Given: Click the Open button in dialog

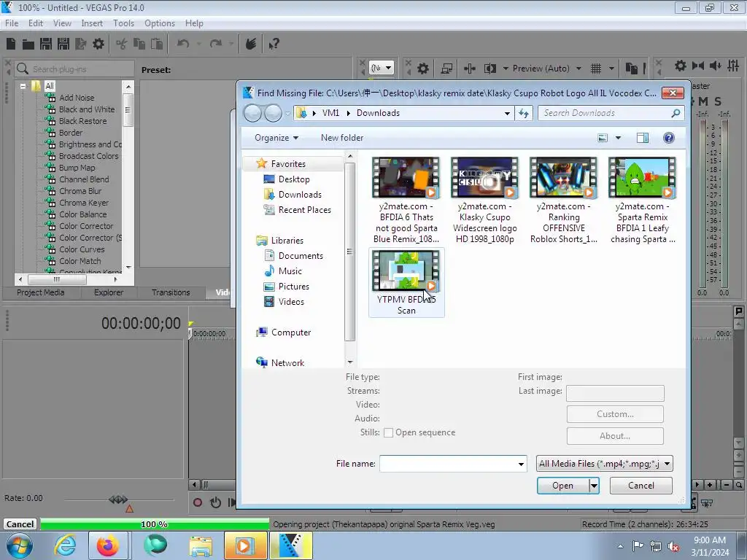Looking at the screenshot, I should pyautogui.click(x=562, y=486).
